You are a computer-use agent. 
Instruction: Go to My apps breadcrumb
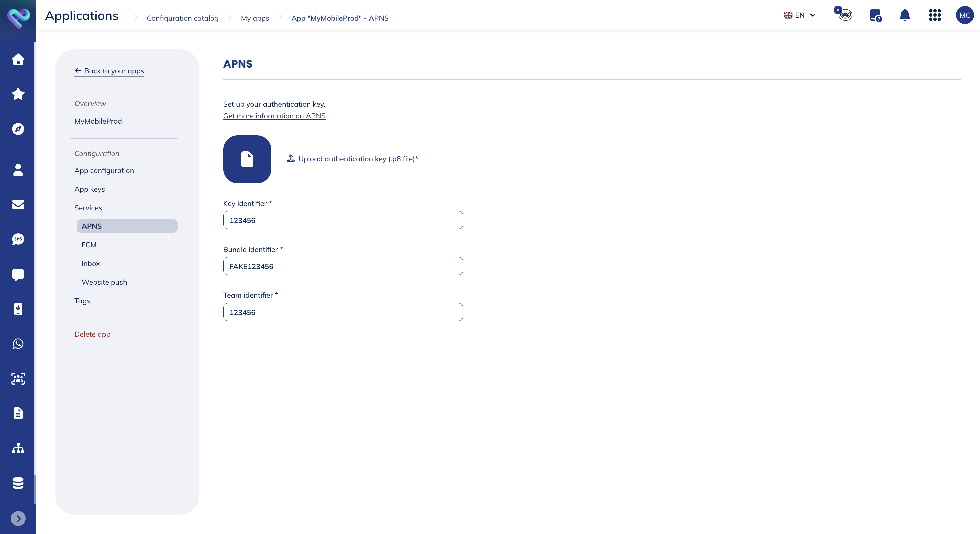click(x=255, y=18)
